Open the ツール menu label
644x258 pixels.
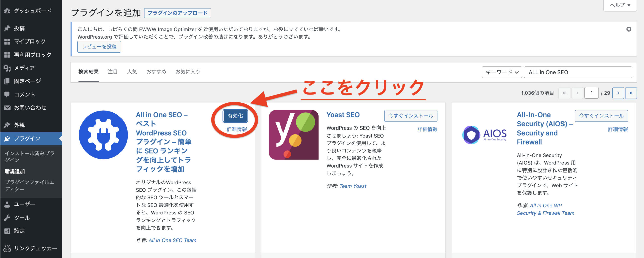(x=22, y=218)
